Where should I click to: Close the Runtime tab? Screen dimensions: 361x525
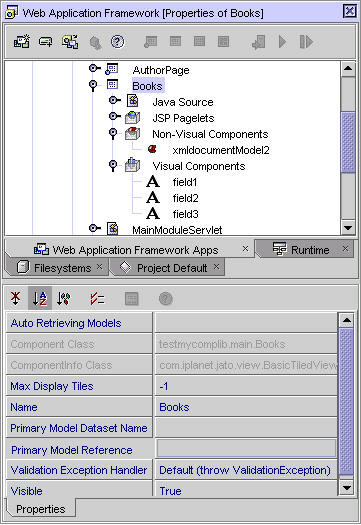tap(345, 249)
